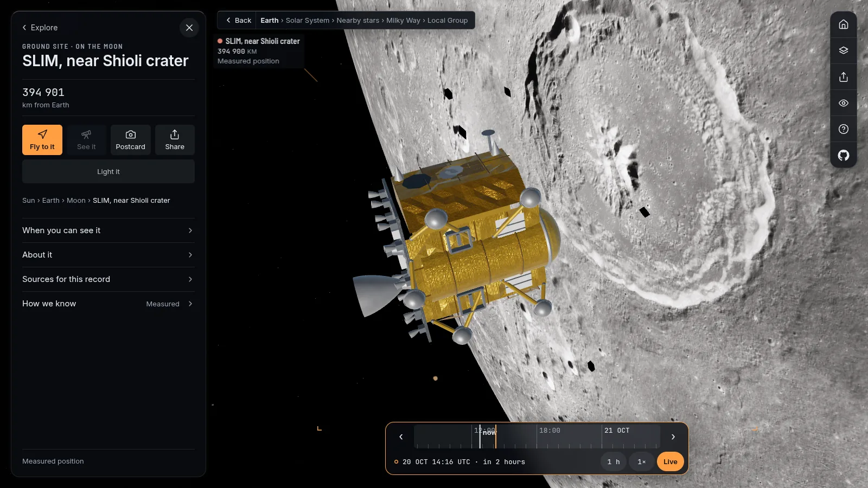Click the See it telescope button
This screenshot has width=868, height=488.
click(x=86, y=140)
